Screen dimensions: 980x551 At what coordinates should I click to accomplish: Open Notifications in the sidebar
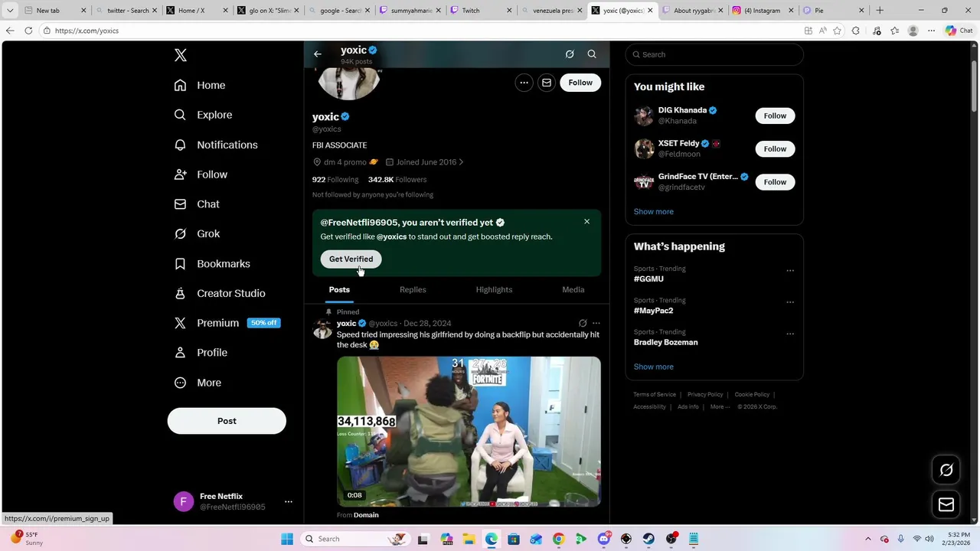coord(216,145)
